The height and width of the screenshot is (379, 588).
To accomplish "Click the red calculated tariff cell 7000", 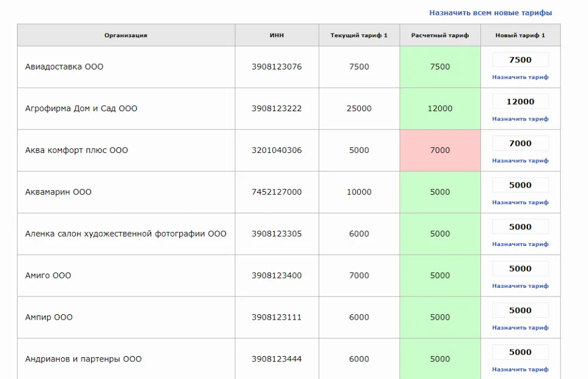I will [440, 151].
